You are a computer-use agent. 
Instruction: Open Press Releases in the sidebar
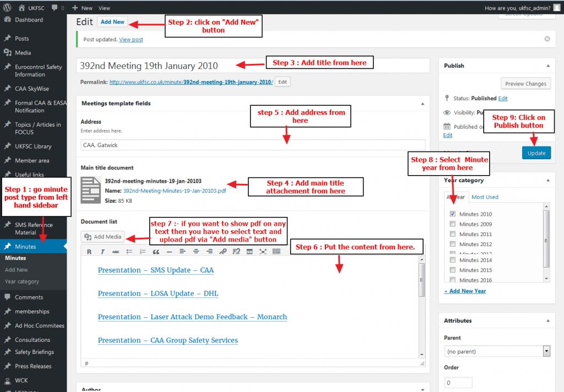[x=33, y=366]
